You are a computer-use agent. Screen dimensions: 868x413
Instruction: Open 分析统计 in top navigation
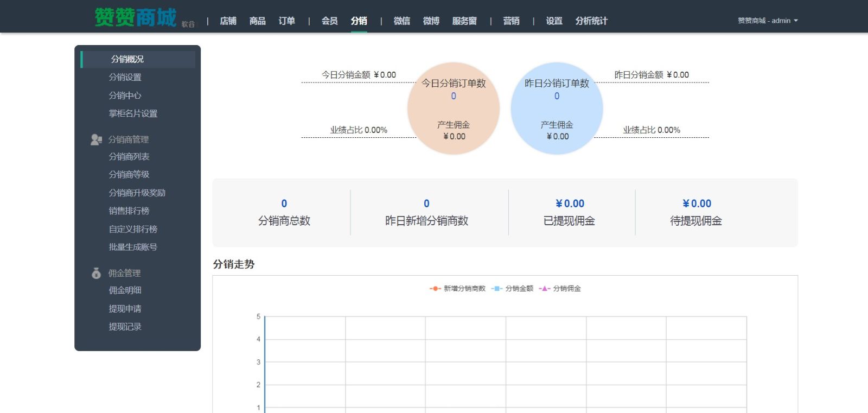pos(591,21)
